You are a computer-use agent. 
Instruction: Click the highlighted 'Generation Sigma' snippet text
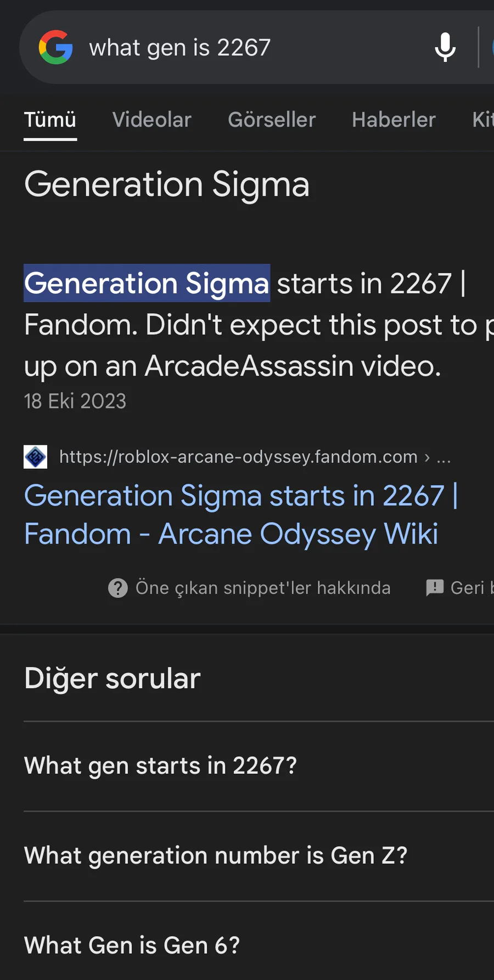pos(147,284)
